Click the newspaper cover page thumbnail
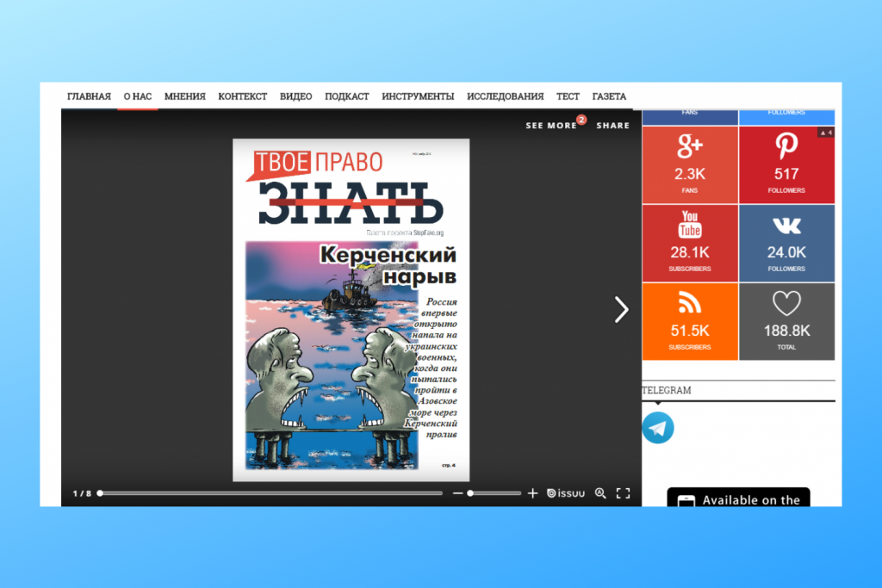The width and height of the screenshot is (882, 588). coord(351,310)
